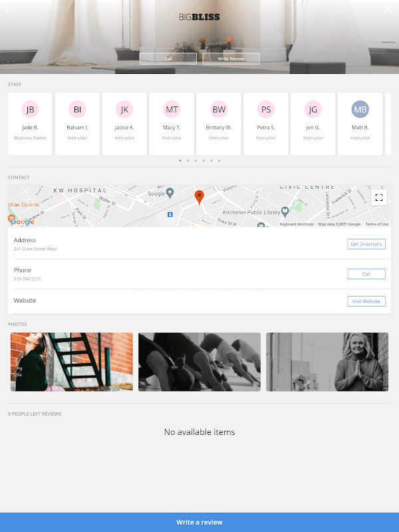Click the Visit Website button
399x532 pixels.
(x=366, y=301)
